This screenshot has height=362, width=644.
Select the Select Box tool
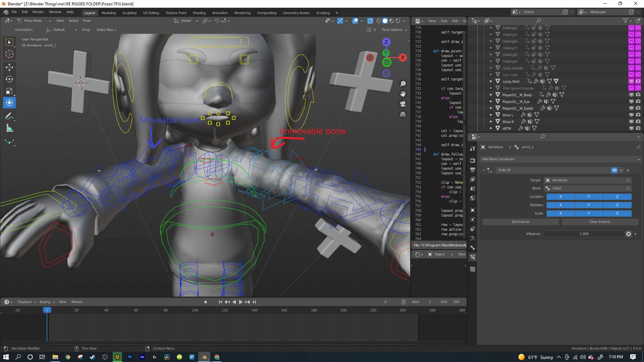point(9,42)
